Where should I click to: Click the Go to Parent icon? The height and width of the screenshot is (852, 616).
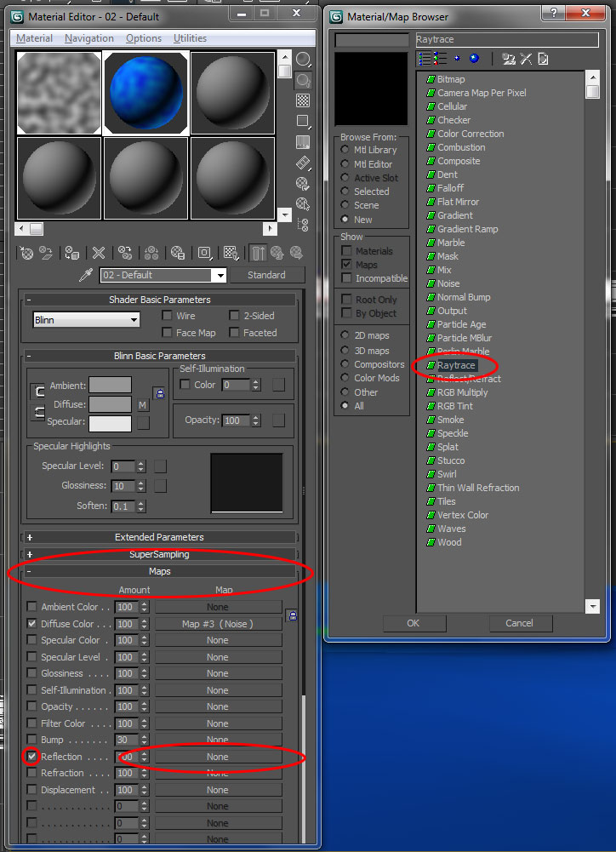pyautogui.click(x=277, y=253)
